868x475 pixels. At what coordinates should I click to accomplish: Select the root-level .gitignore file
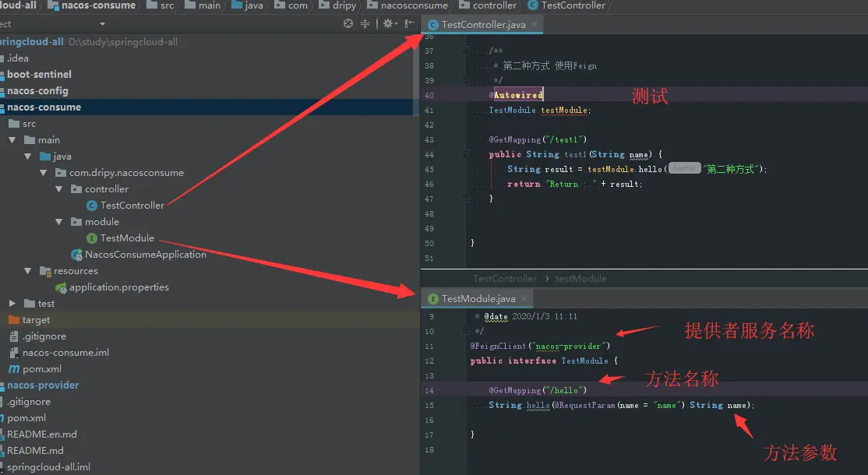26,402
